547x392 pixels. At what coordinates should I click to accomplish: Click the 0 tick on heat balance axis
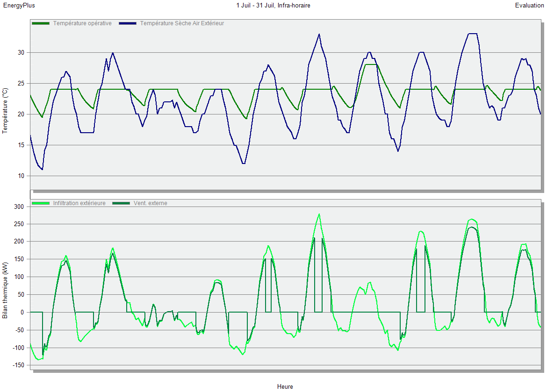coord(22,312)
